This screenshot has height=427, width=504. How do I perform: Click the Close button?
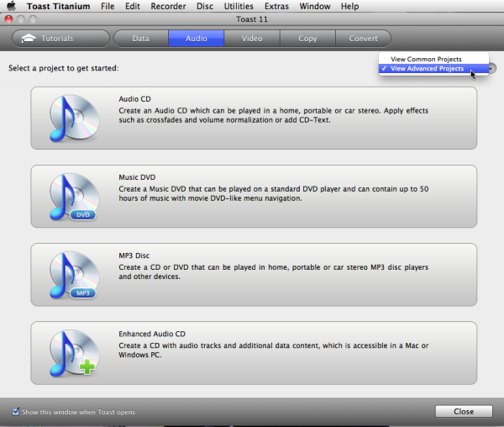[464, 411]
